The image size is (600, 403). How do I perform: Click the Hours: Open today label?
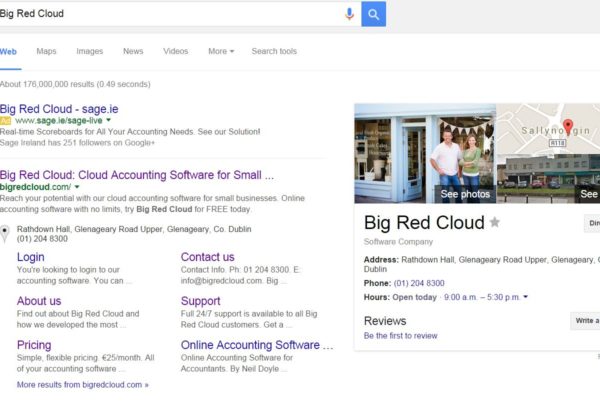point(400,297)
